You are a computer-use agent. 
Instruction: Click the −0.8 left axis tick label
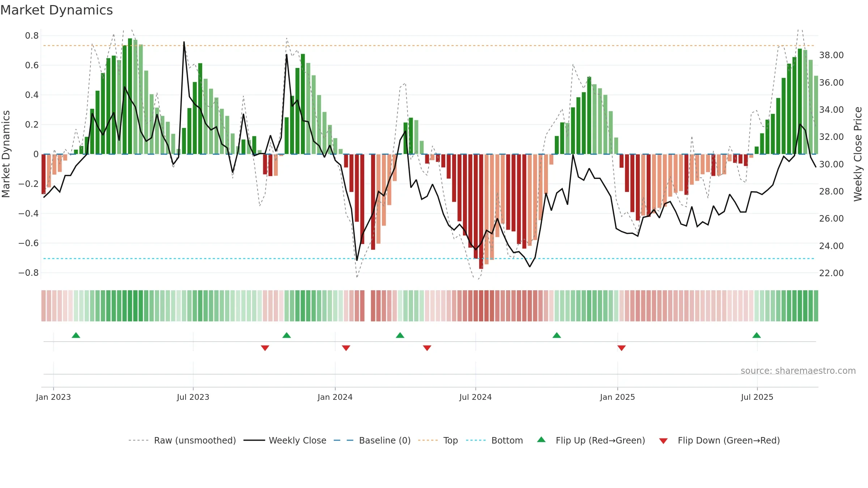(29, 273)
